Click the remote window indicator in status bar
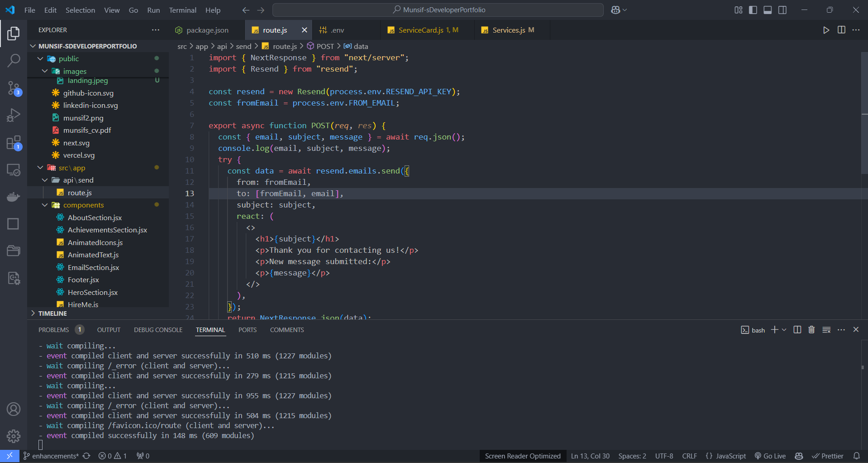This screenshot has width=868, height=463. tap(10, 456)
